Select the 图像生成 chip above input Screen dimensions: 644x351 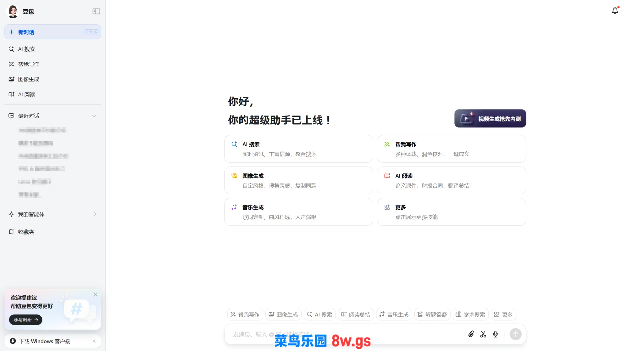pos(283,314)
